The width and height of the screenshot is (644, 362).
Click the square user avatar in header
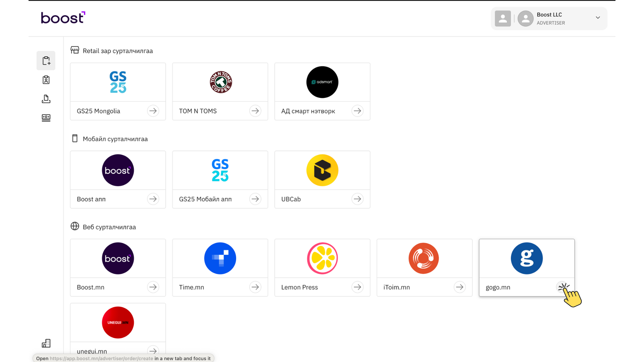[x=502, y=18]
